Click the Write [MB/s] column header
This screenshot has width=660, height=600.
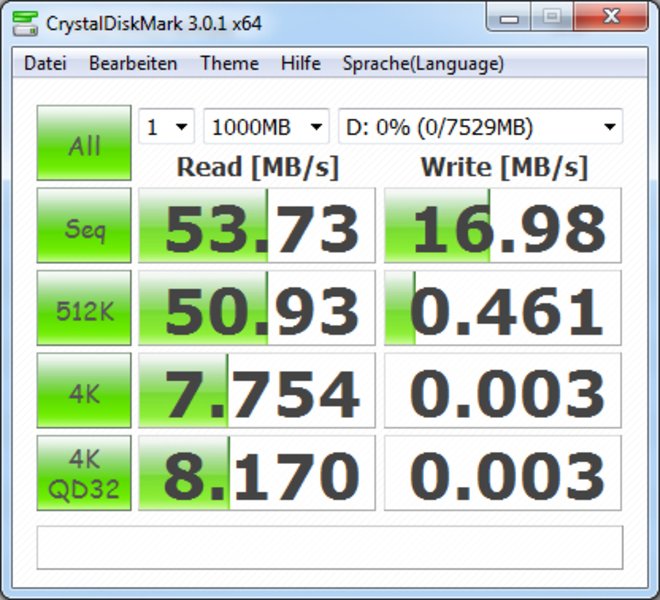point(504,168)
